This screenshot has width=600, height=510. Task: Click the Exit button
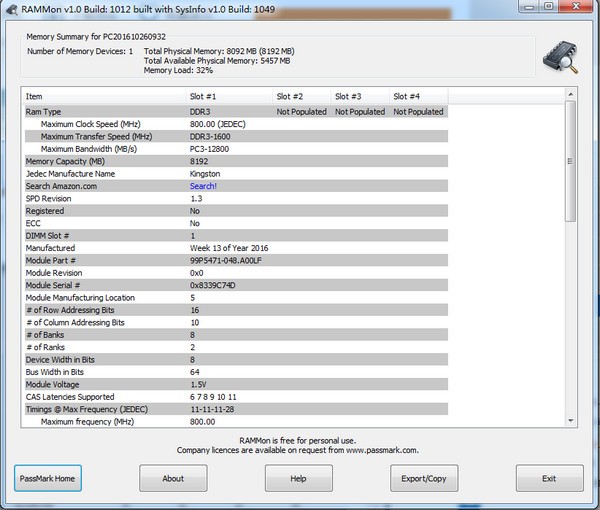point(549,478)
